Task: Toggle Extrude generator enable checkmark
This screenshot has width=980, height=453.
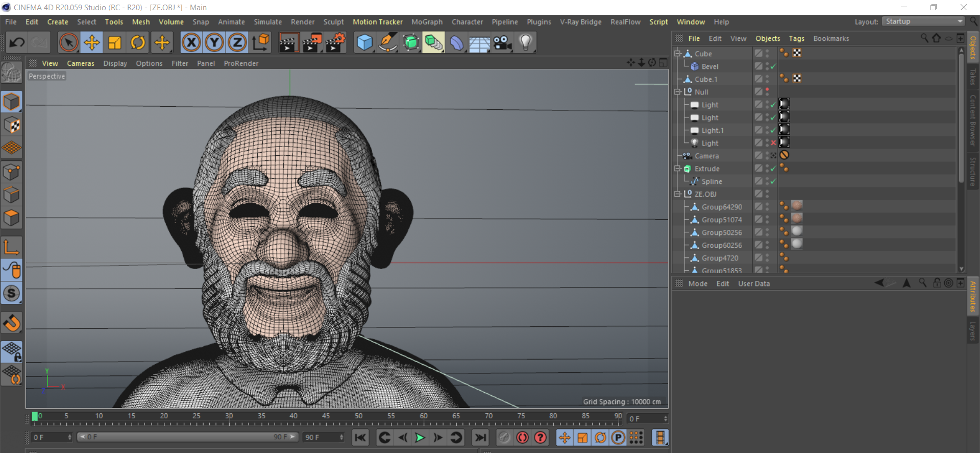Action: [x=773, y=169]
